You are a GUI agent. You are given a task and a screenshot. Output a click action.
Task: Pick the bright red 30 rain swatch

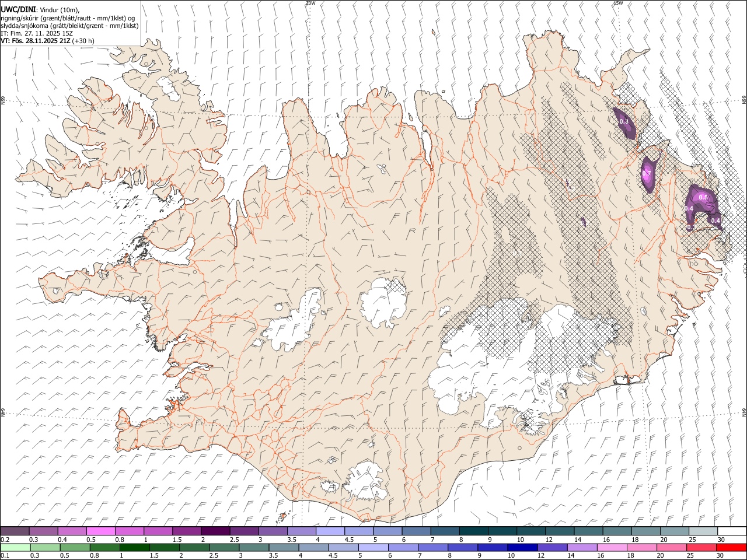tap(731, 547)
